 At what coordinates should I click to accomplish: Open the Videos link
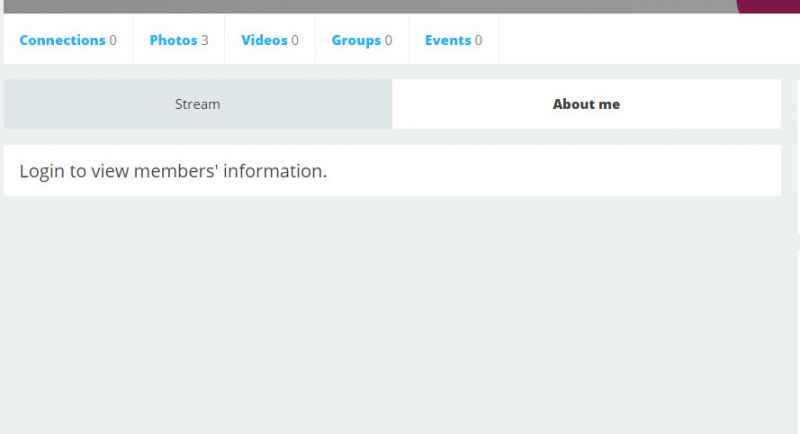(x=270, y=40)
